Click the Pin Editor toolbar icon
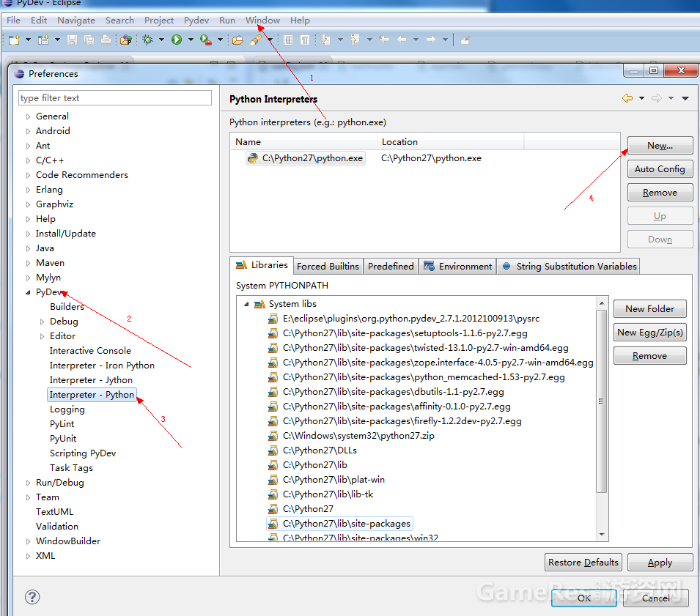 point(465,40)
